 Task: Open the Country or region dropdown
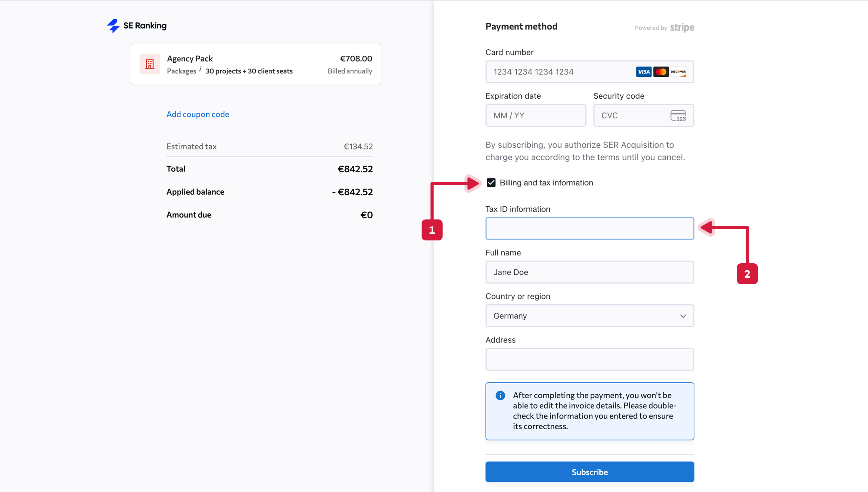tap(589, 315)
